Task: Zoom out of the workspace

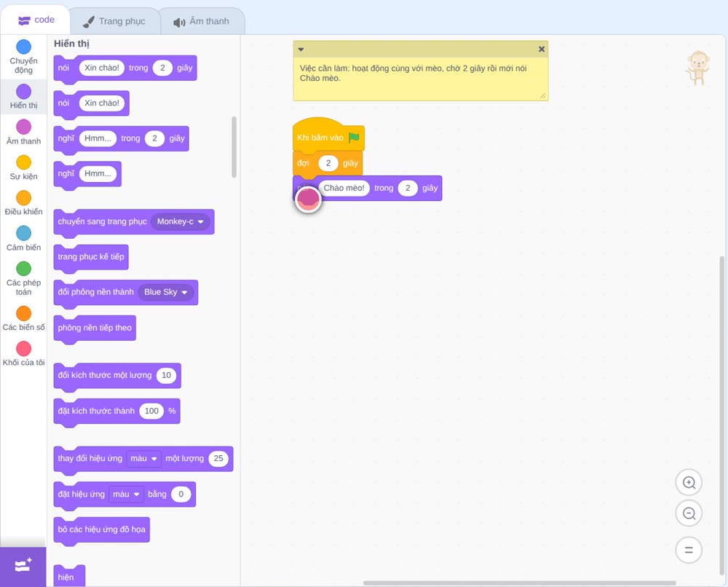Action: [x=689, y=513]
